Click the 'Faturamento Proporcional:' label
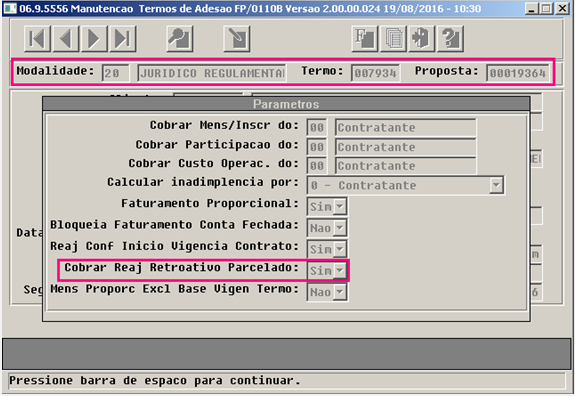The height and width of the screenshot is (396, 575). [x=210, y=204]
